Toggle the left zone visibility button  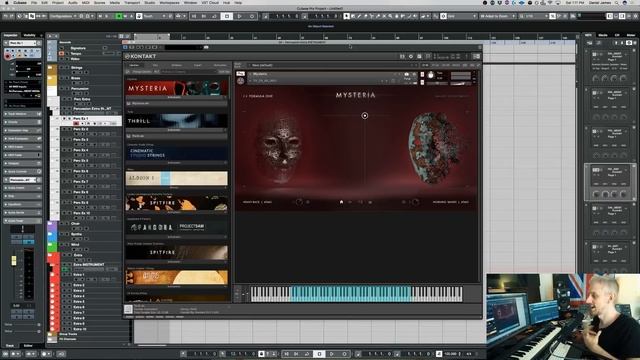click(x=609, y=16)
